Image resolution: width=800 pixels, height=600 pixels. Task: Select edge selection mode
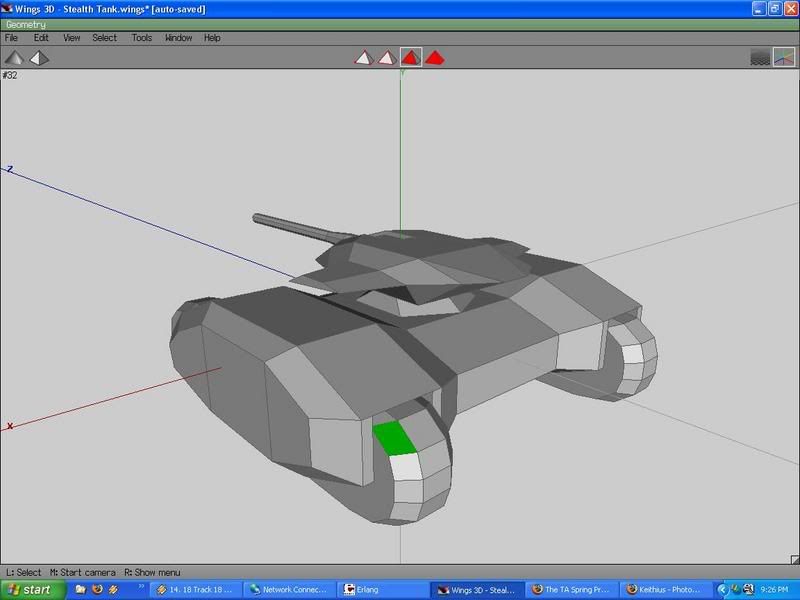[387, 58]
